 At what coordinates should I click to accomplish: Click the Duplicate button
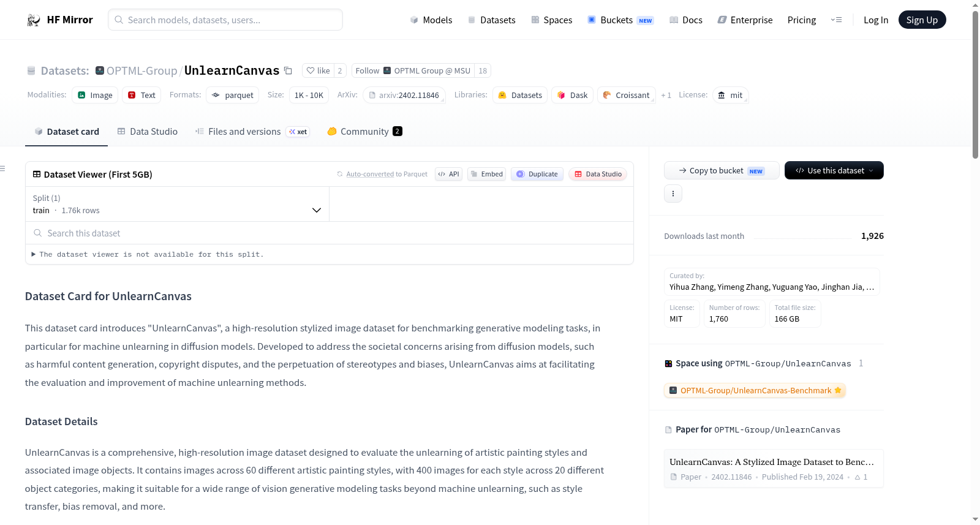coord(537,174)
